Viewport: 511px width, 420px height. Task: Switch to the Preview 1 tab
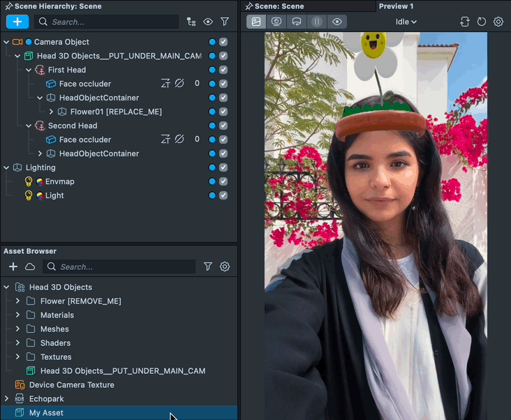click(396, 6)
